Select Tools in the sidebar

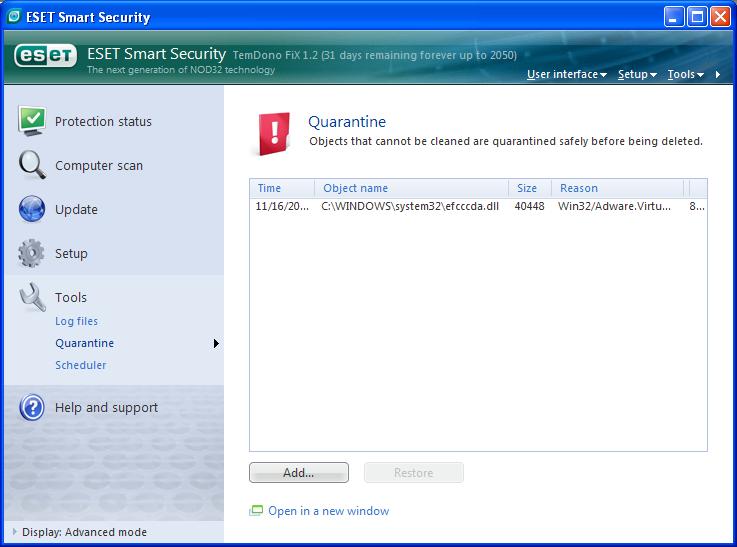point(71,297)
